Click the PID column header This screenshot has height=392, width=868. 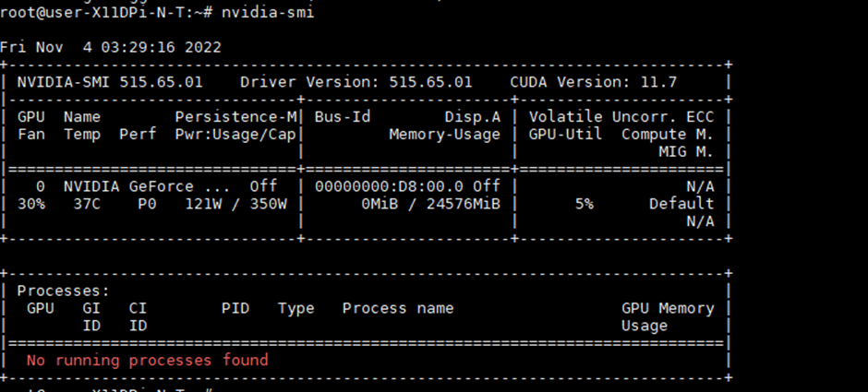pyautogui.click(x=235, y=308)
